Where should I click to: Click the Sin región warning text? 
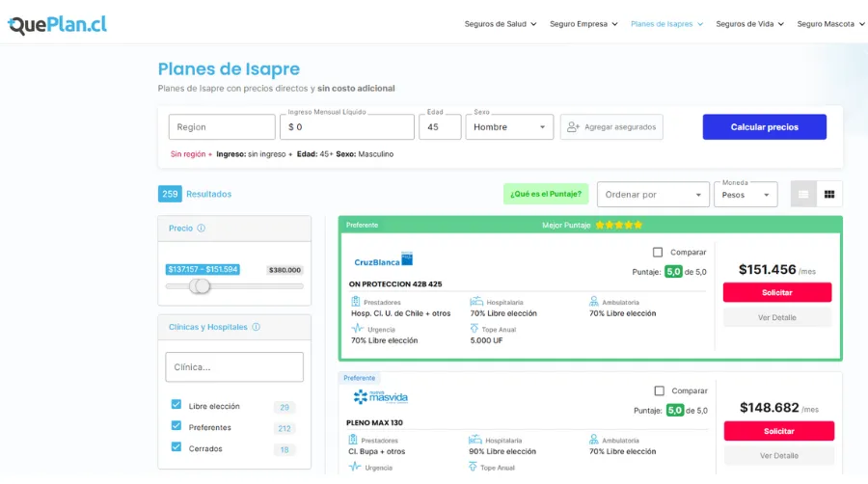[188, 154]
